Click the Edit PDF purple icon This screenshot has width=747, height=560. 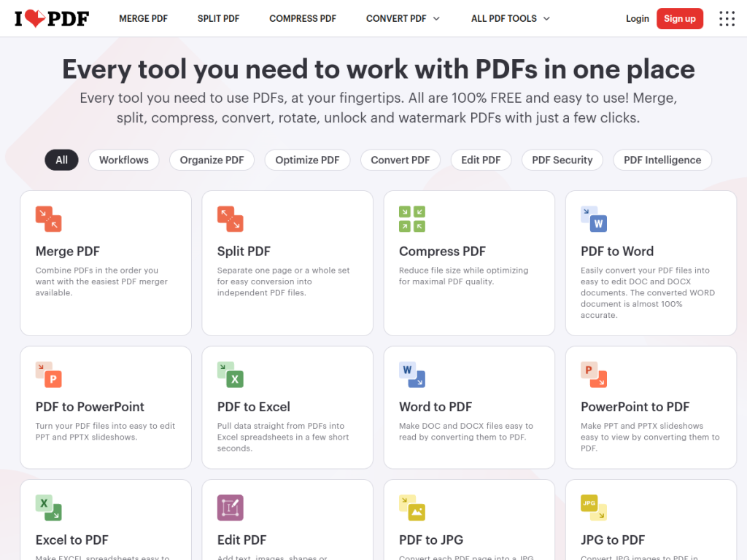(x=230, y=508)
